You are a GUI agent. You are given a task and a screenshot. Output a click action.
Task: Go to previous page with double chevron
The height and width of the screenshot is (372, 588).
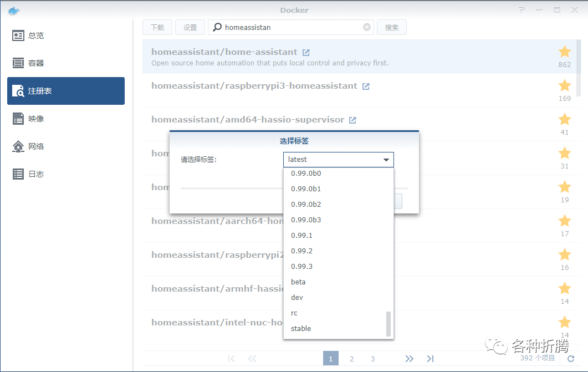coord(252,359)
